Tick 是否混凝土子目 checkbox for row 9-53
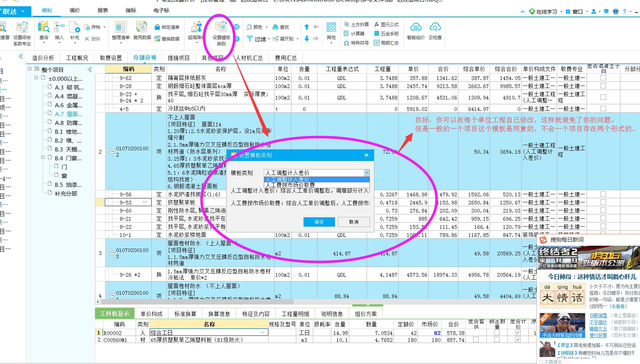 tap(603, 202)
